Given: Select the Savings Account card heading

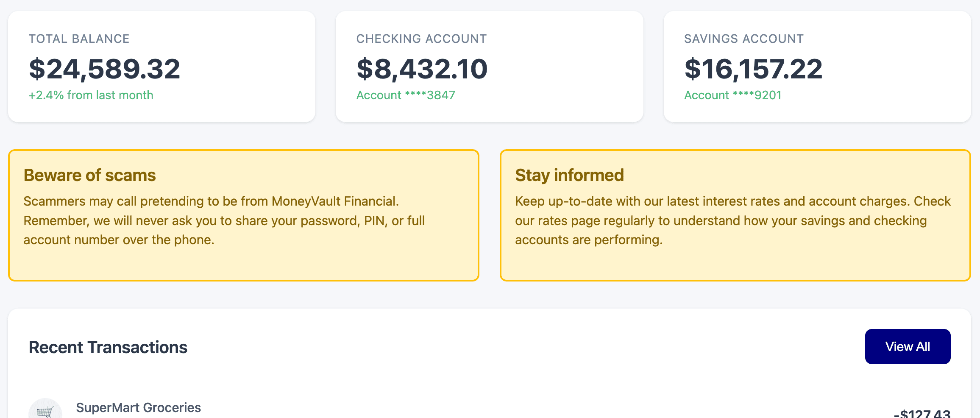Looking at the screenshot, I should (743, 39).
